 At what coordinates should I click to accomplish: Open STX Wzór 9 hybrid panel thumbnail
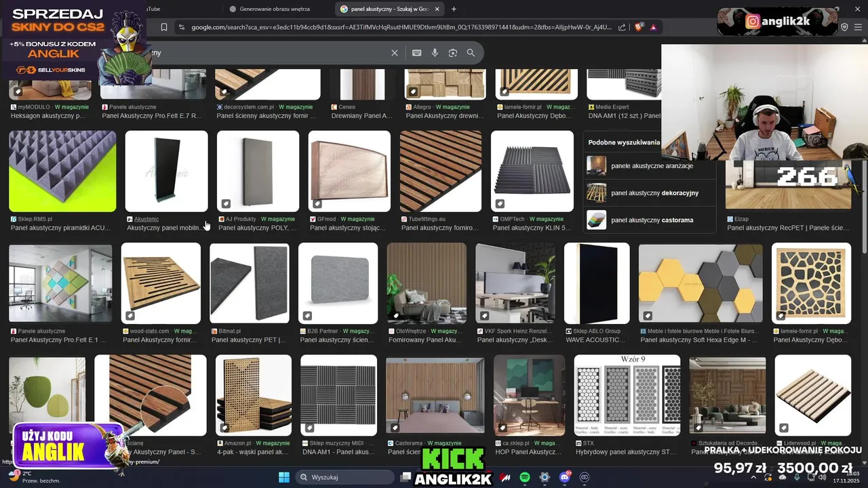(x=627, y=395)
